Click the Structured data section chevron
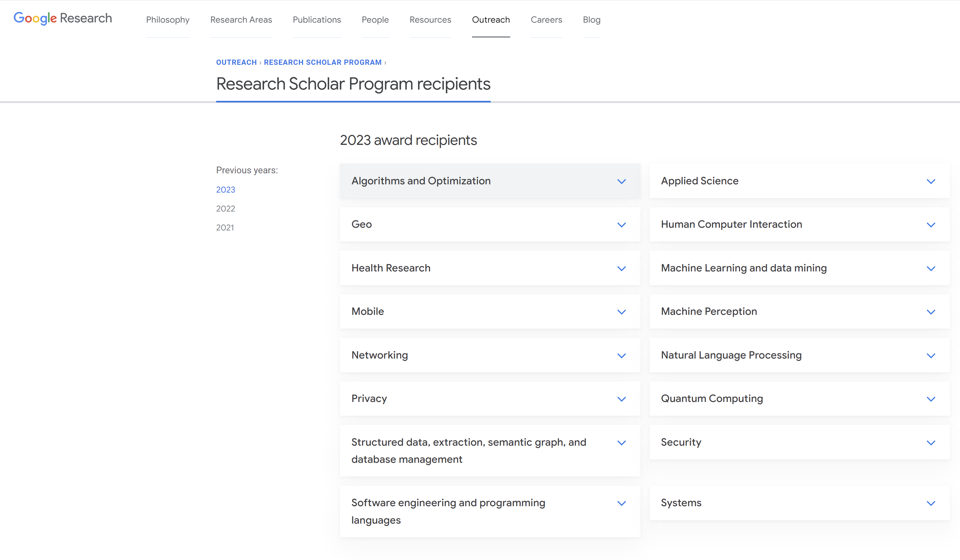Screen dimensions: 960x560 (621, 443)
